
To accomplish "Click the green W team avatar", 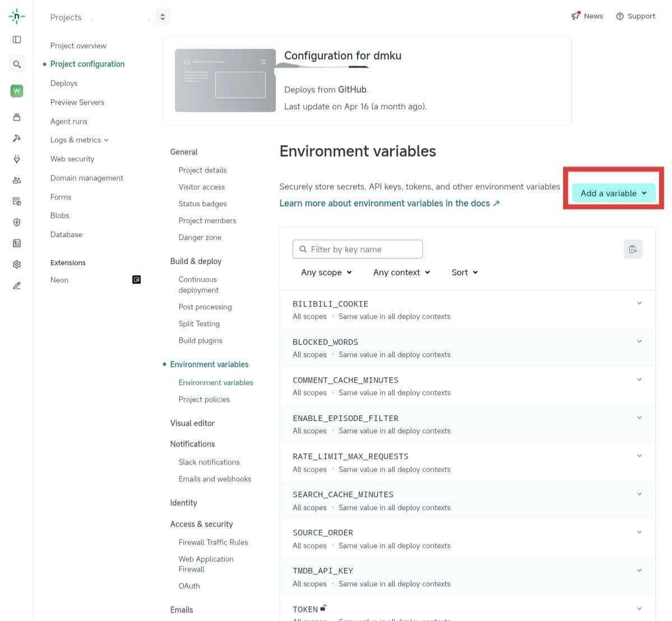I will click(17, 91).
